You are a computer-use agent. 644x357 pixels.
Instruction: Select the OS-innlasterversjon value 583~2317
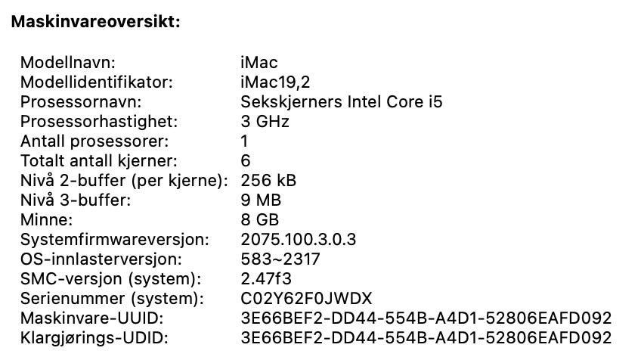coord(280,259)
